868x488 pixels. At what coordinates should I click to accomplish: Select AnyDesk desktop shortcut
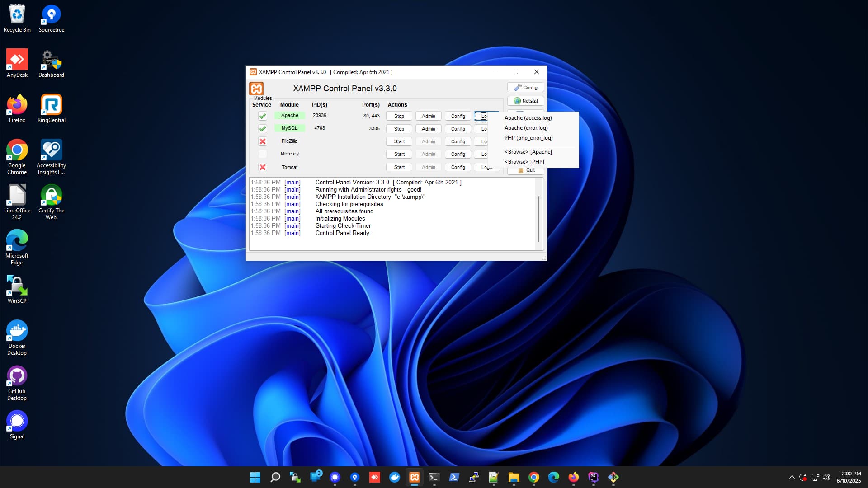pos(17,64)
